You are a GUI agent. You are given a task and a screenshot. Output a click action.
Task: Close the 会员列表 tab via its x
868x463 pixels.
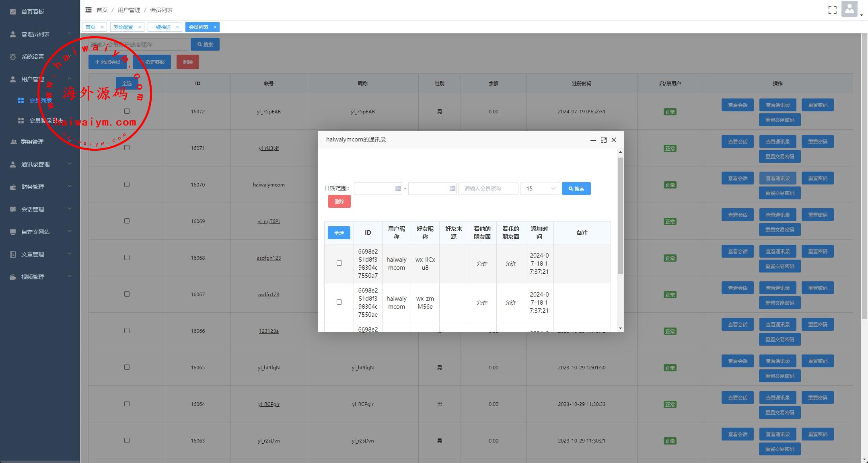point(215,27)
